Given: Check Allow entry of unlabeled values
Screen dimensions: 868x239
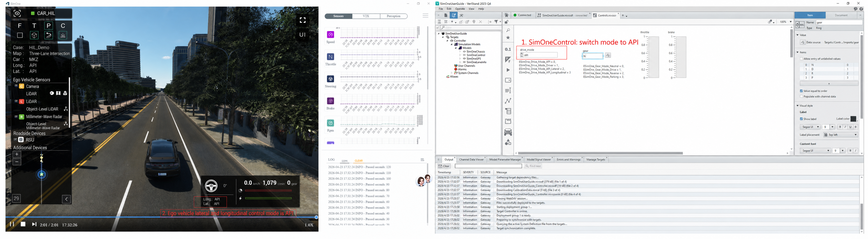Looking at the screenshot, I should coord(802,59).
